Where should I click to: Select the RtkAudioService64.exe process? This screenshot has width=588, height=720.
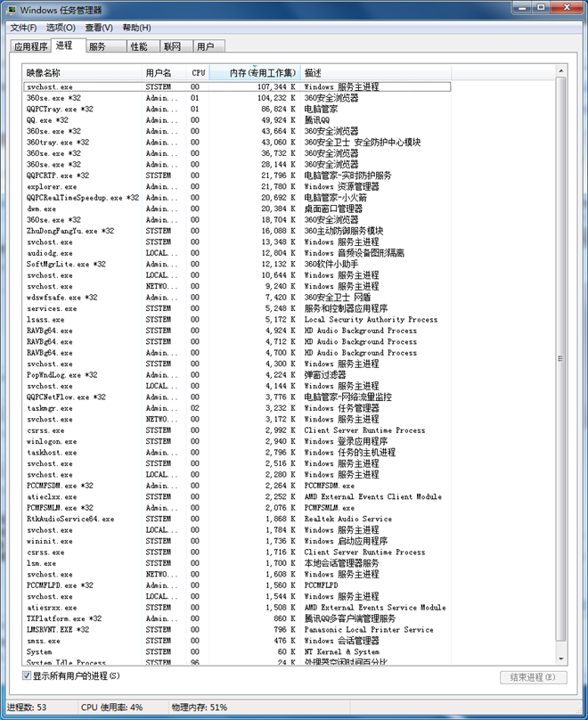tap(237, 519)
